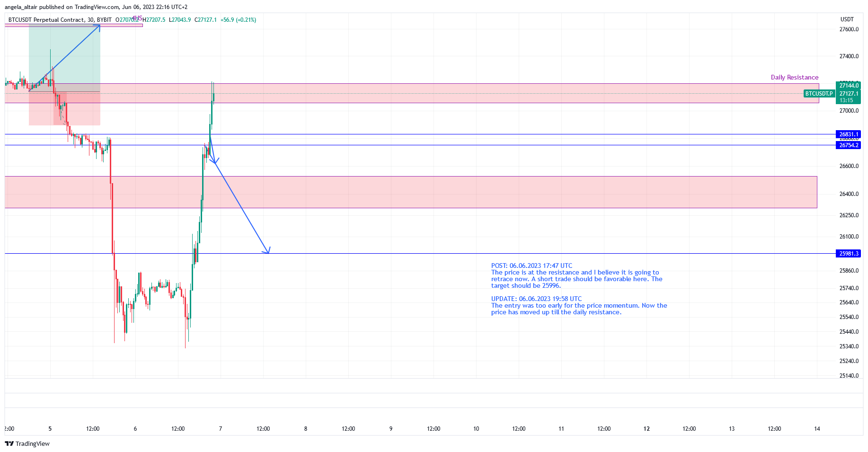
Task: Click the 25860.0 price axis label
Action: click(849, 271)
